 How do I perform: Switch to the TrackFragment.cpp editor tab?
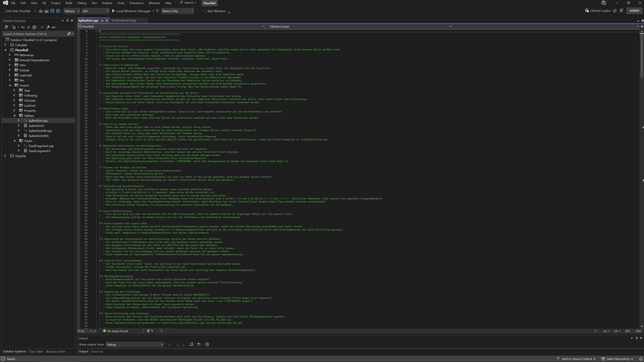124,20
